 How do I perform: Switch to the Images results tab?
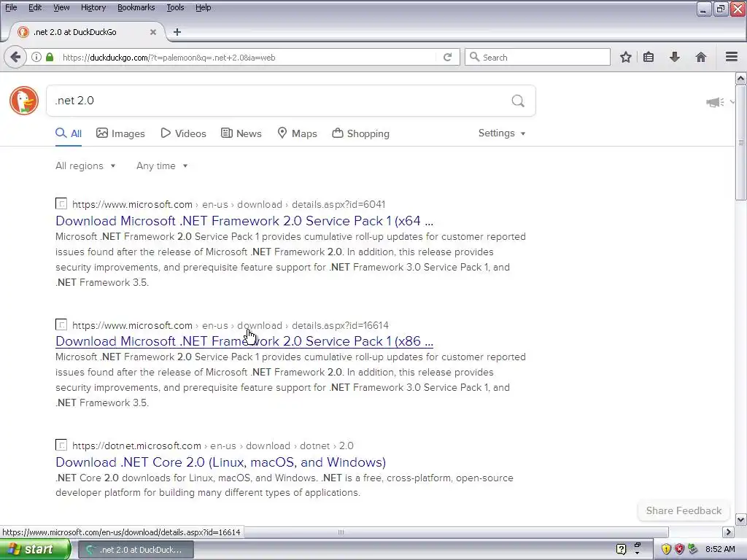tap(120, 133)
